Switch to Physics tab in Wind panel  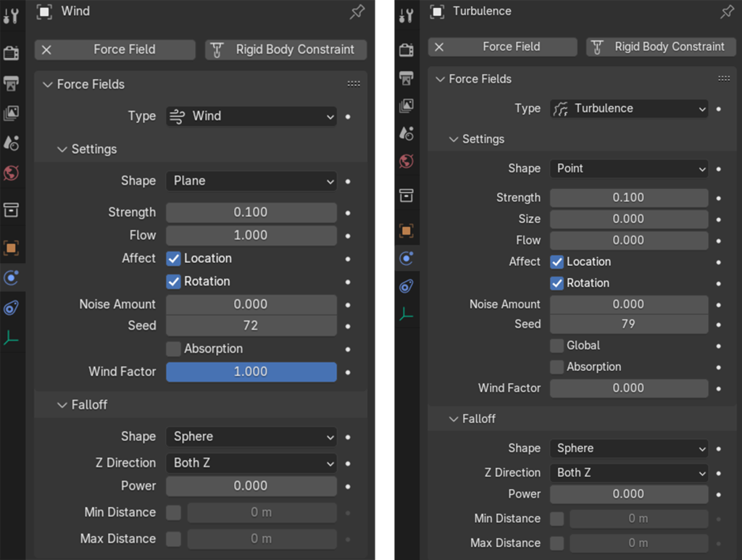click(12, 277)
